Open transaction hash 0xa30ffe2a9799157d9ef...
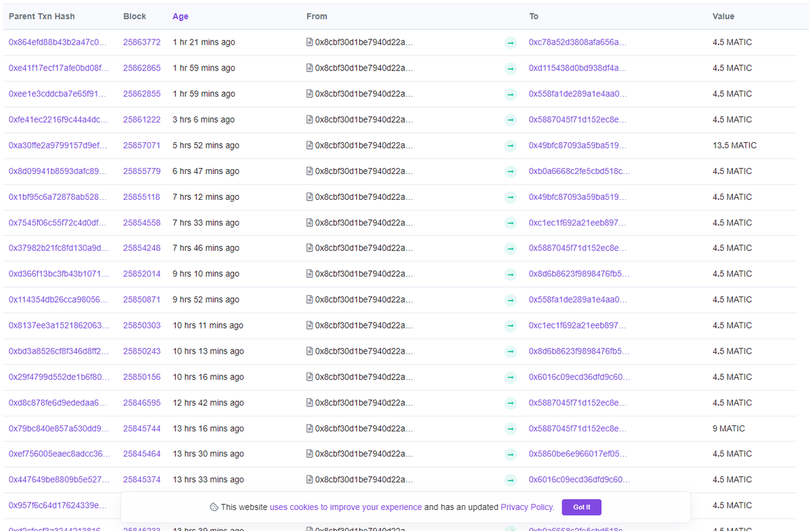 coord(58,145)
